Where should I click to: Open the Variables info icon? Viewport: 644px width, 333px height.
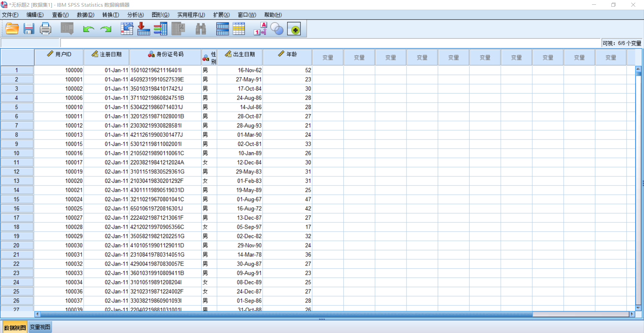click(161, 29)
